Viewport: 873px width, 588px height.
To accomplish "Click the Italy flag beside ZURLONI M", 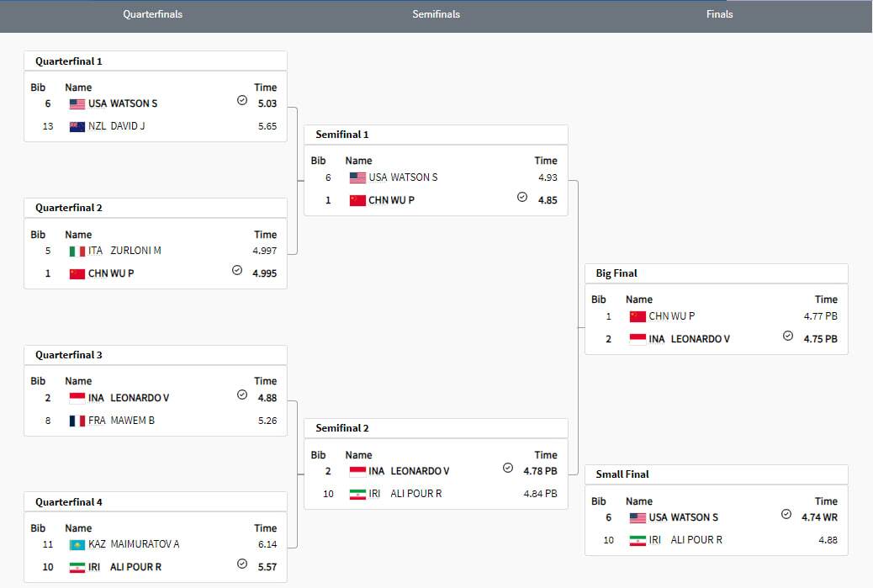I will tap(77, 252).
